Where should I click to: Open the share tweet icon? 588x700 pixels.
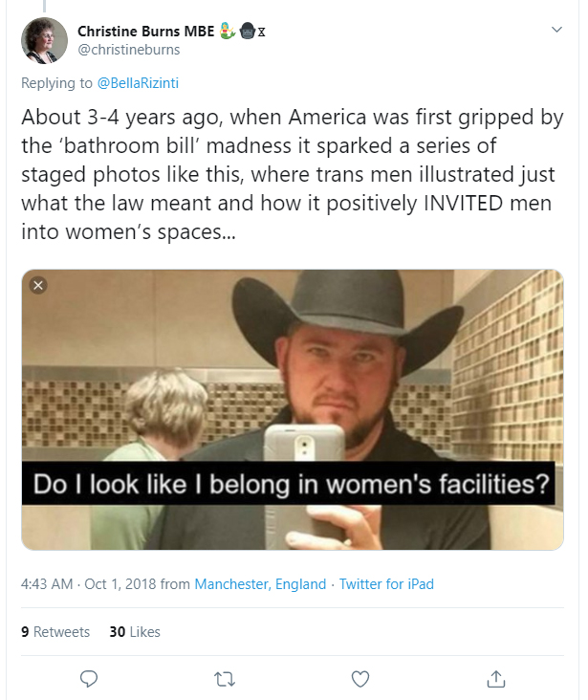pyautogui.click(x=496, y=678)
